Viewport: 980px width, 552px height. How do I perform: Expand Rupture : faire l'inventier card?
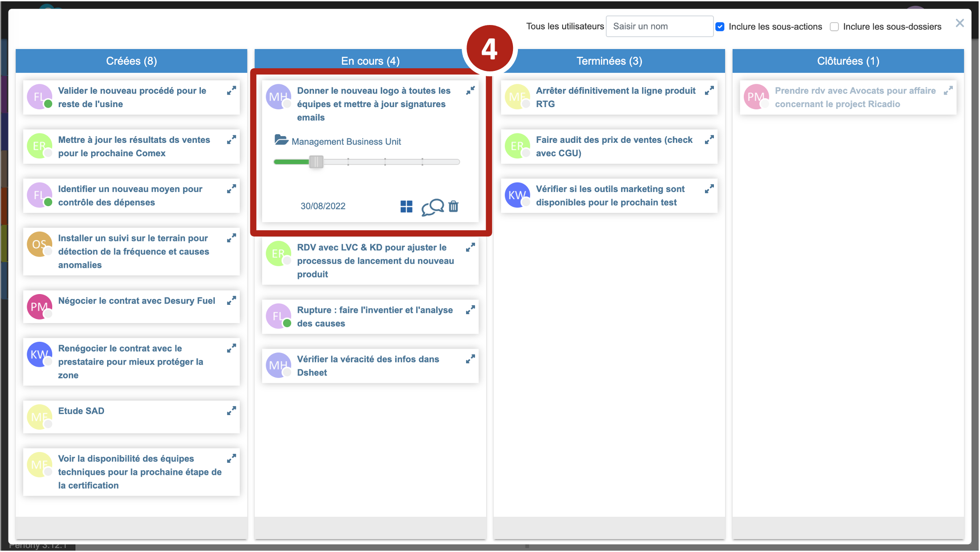(470, 310)
